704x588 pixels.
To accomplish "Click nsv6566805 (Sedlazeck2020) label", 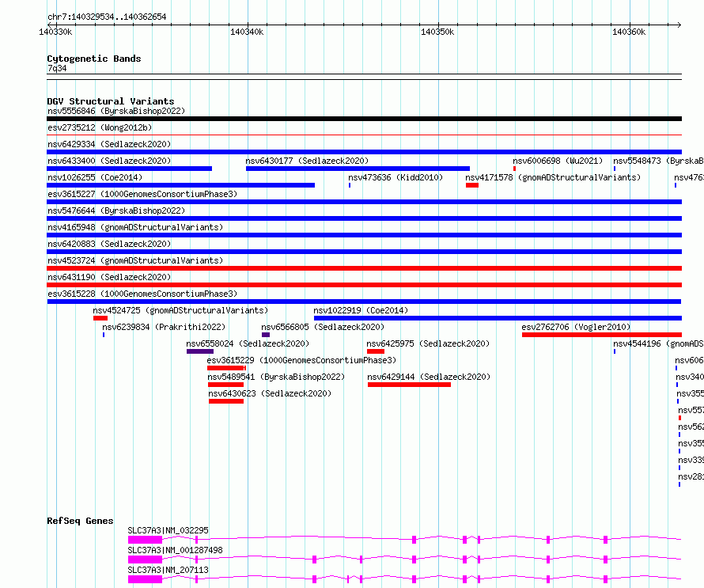I will point(323,327).
